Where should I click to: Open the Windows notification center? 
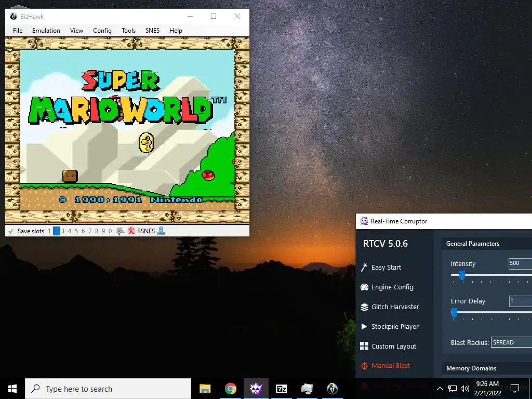coord(515,388)
